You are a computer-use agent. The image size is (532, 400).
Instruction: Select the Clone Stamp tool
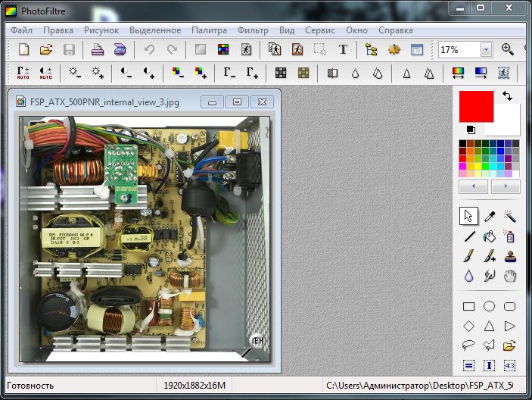[x=510, y=256]
